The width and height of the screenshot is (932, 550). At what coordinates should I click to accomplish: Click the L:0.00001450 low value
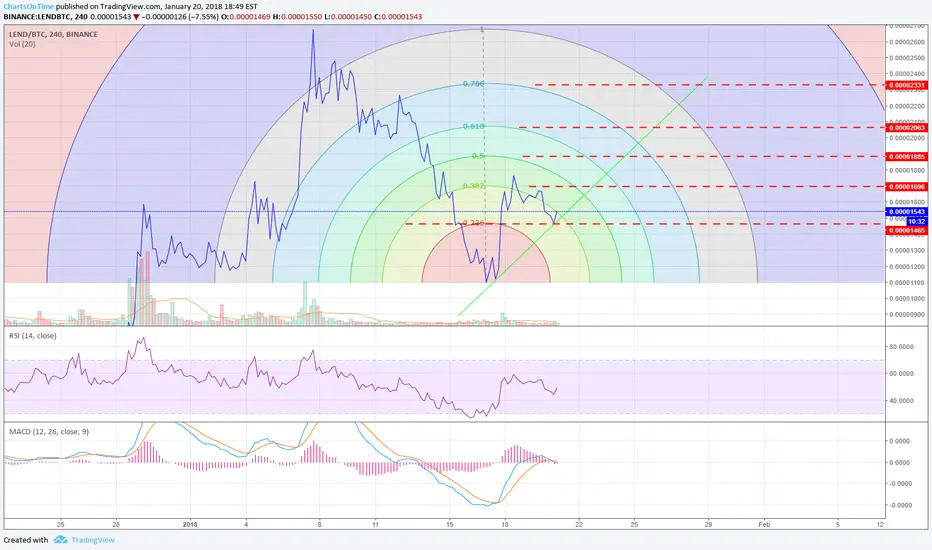348,17
